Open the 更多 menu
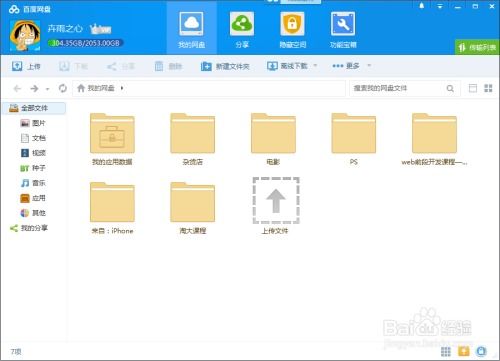Screen dimensions: 500x361 pyautogui.click(x=346, y=66)
